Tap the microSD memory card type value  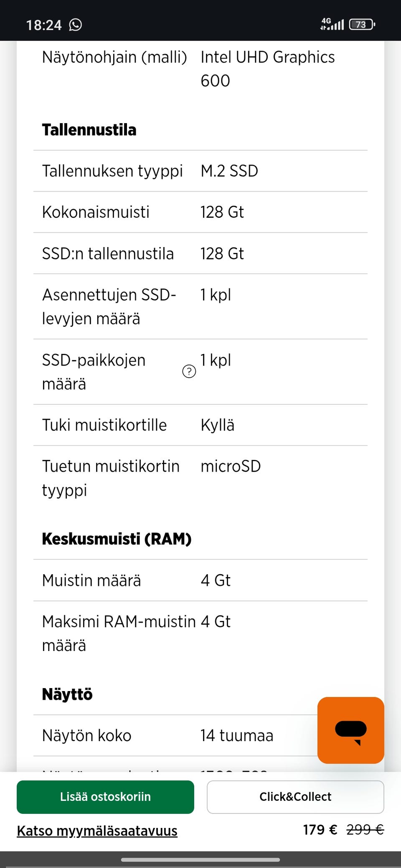[x=231, y=466]
